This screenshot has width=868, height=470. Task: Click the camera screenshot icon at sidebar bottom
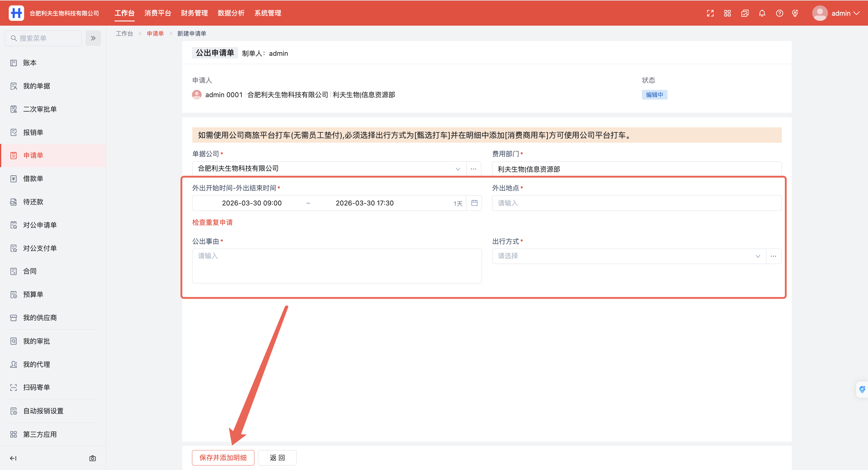point(92,458)
